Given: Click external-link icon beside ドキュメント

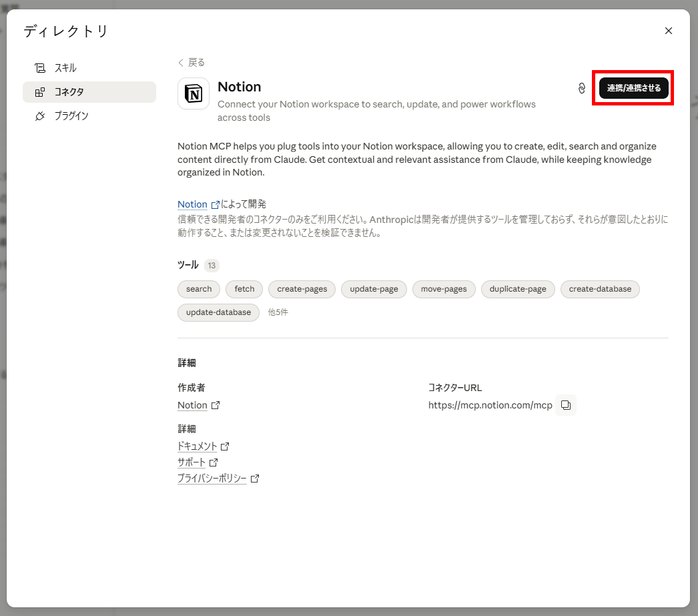Looking at the screenshot, I should tap(225, 446).
